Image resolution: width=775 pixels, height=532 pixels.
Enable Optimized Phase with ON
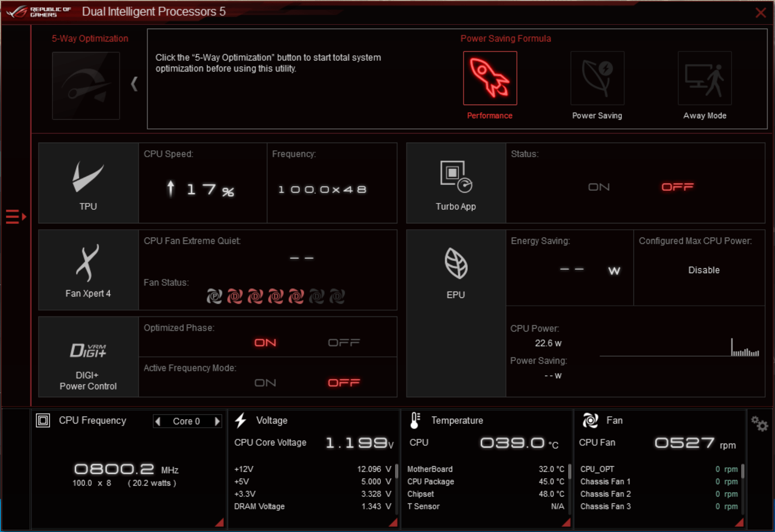point(265,343)
